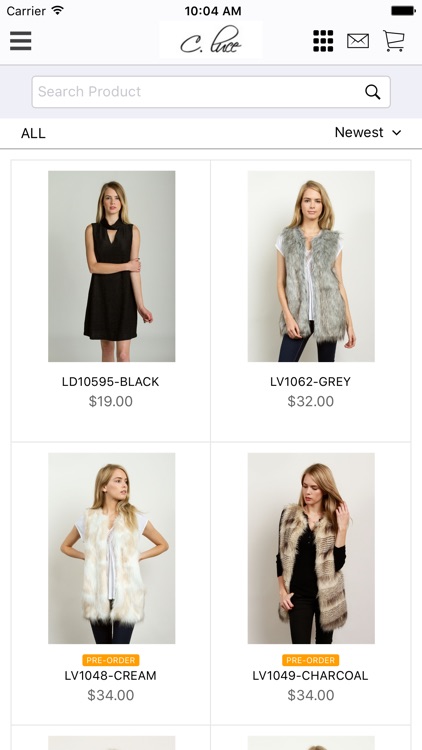View LV1049-CHARCOAL vest image
422x750 pixels.
(x=311, y=548)
